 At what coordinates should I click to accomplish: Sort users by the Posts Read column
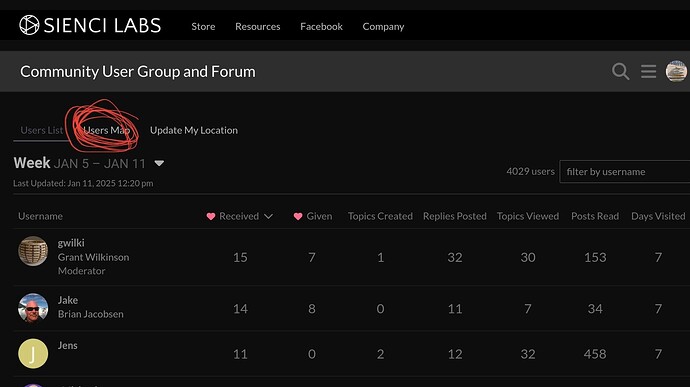pyautogui.click(x=595, y=216)
